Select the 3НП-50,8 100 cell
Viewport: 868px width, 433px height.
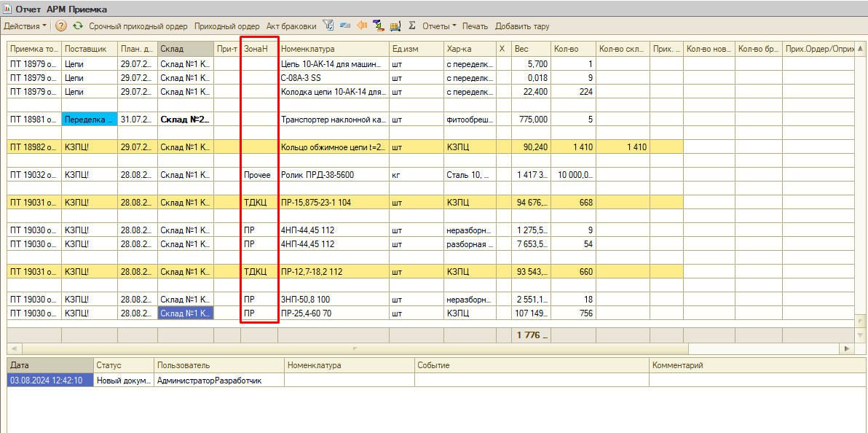(334, 300)
